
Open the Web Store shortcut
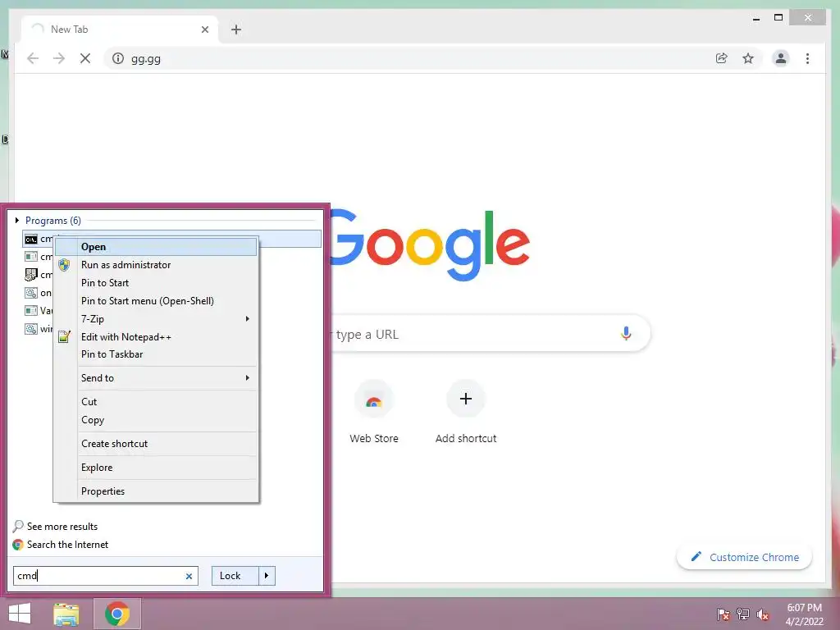pos(374,412)
